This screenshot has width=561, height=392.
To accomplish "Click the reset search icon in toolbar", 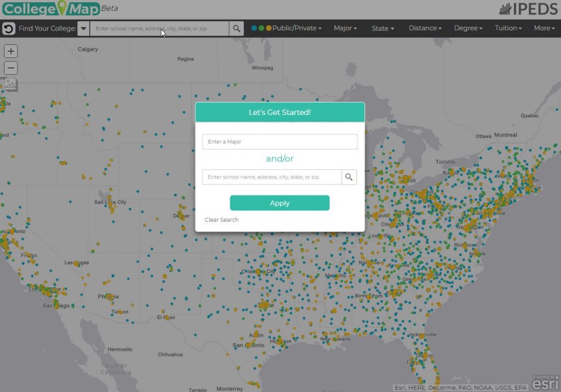I will [x=9, y=28].
